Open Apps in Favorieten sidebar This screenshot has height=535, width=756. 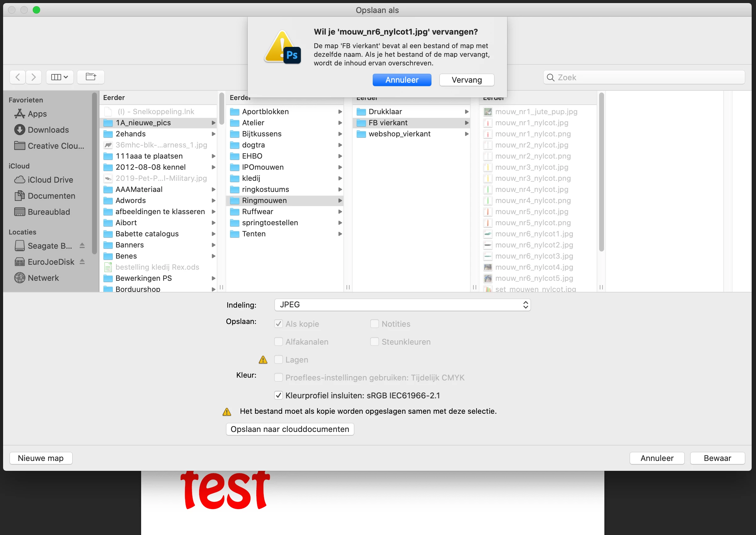pos(37,114)
